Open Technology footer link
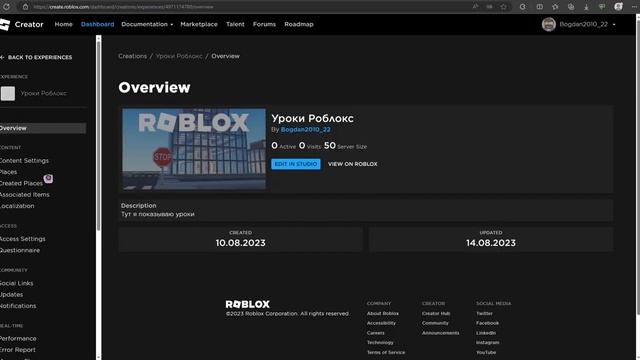 click(380, 342)
